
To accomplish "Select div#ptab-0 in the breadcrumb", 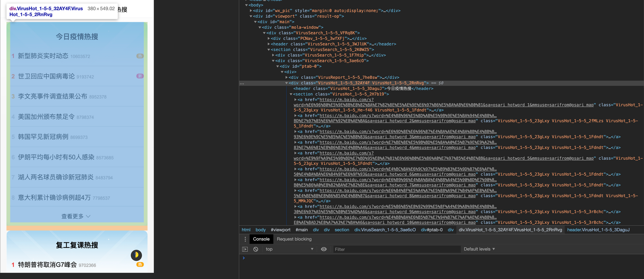I will 432,230.
